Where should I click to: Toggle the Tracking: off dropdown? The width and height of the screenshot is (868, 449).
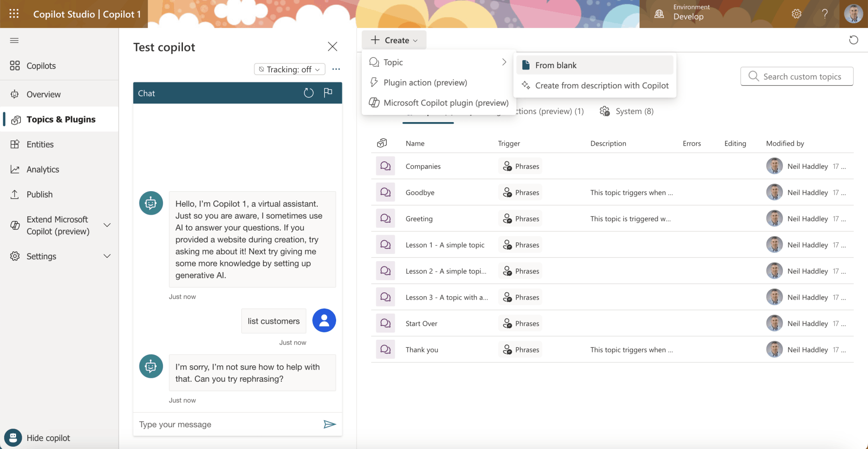point(289,69)
